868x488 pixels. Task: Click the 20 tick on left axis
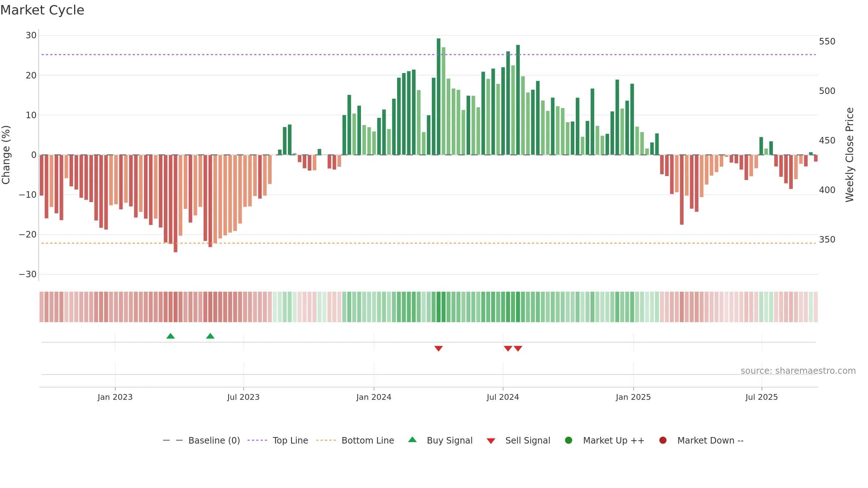[31, 76]
